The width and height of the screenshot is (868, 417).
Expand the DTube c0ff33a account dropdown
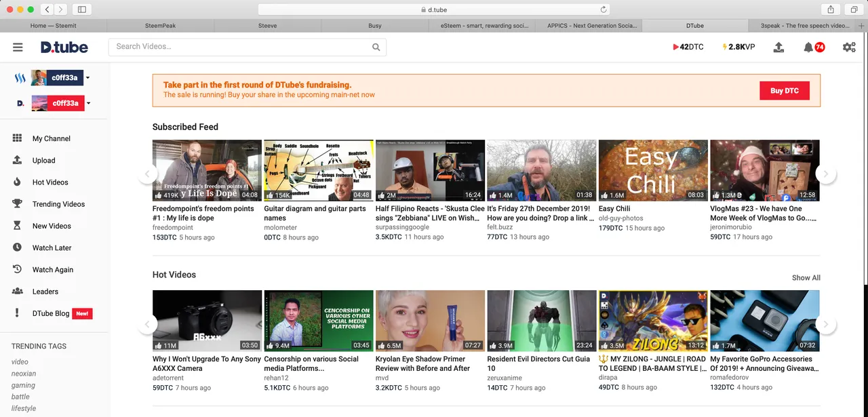tap(88, 103)
